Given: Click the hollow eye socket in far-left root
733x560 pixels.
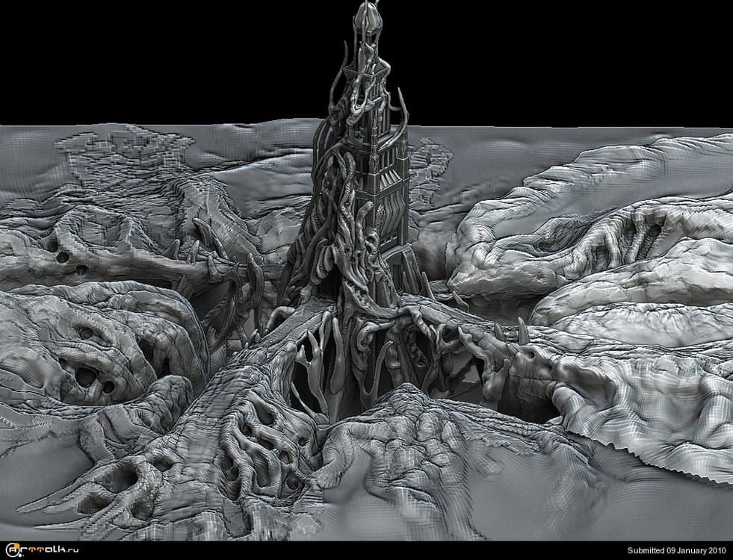Looking at the screenshot, I should [63, 256].
